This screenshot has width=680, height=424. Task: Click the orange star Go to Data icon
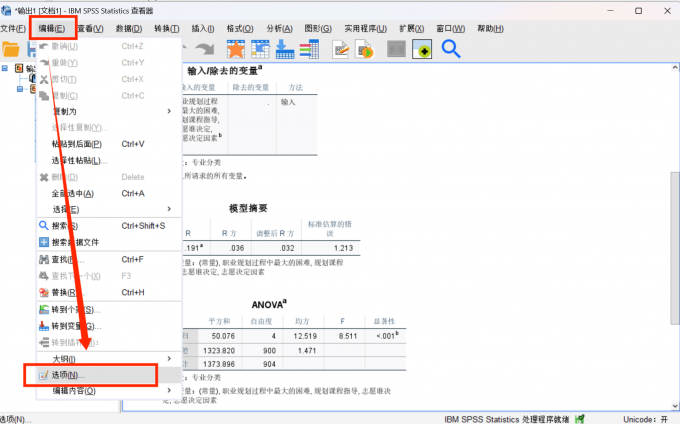(236, 49)
